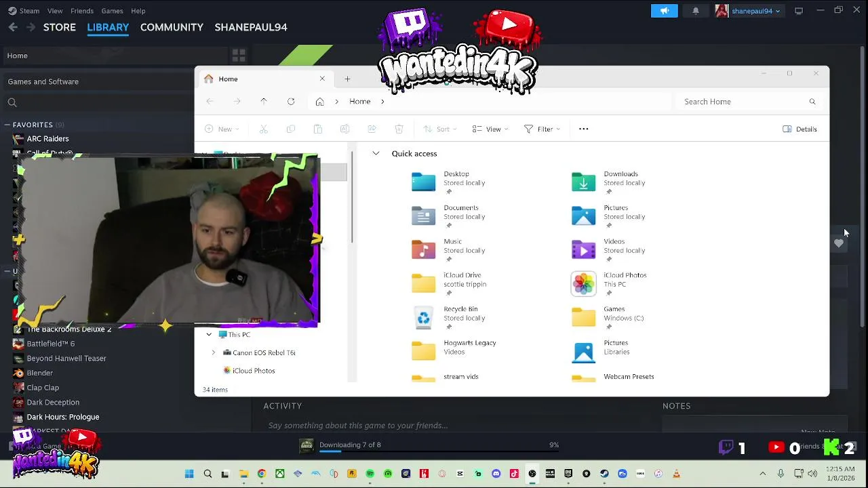Open the Help menu in Steam
The height and width of the screenshot is (488, 868).
(138, 11)
